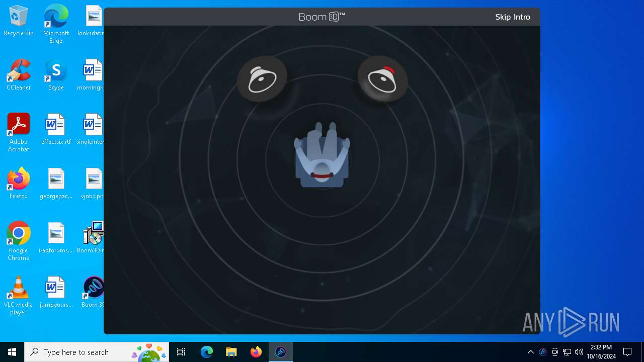The image size is (644, 362).
Task: Select jumpyours document on desktop
Action: tap(56, 292)
